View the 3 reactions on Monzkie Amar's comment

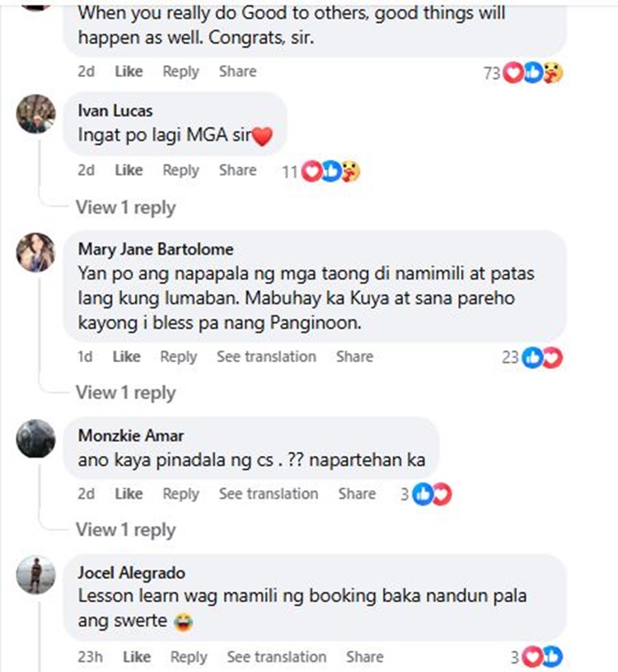pos(426,494)
